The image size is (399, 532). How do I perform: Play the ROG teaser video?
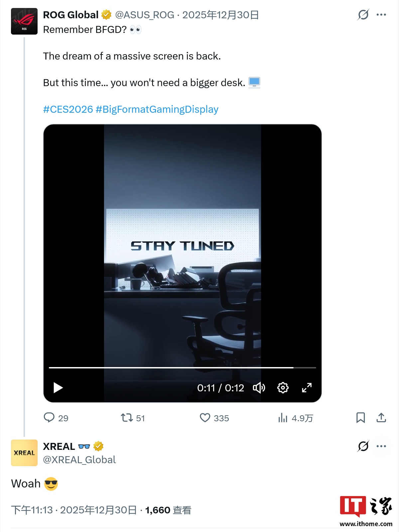58,388
